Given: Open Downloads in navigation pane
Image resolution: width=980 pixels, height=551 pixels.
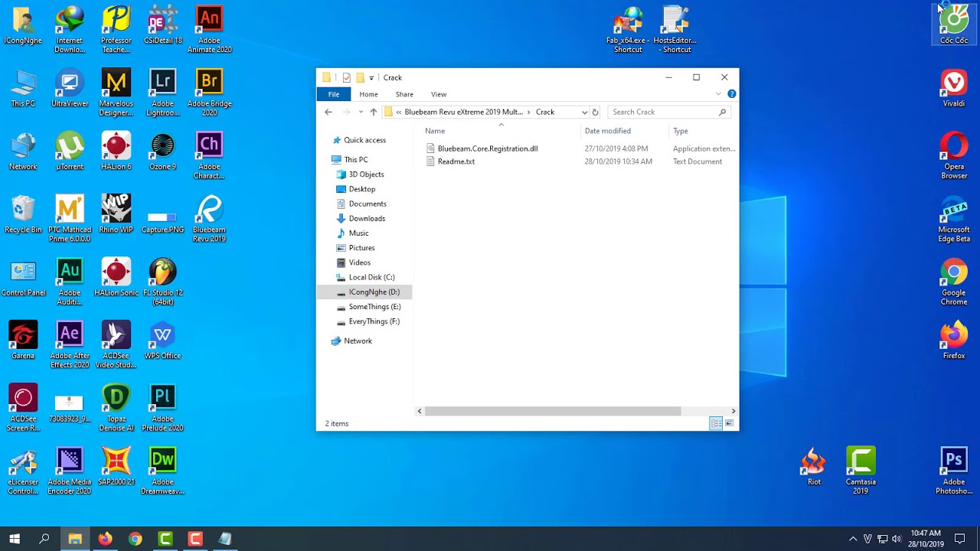Looking at the screenshot, I should coord(367,218).
